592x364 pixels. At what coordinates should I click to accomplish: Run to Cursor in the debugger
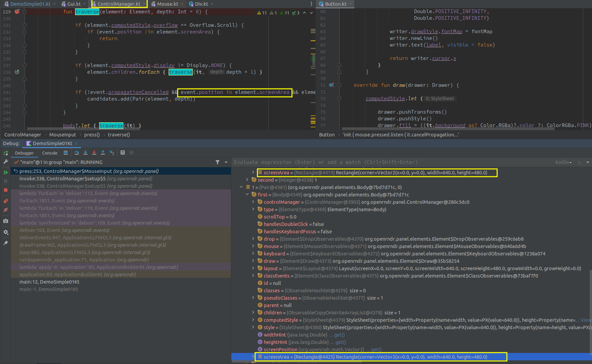click(112, 153)
